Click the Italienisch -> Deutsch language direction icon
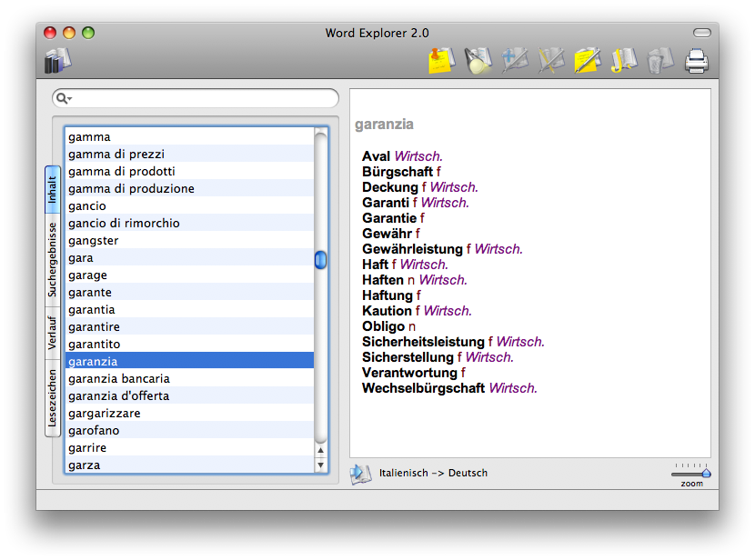This screenshot has height=560, width=755. (361, 474)
